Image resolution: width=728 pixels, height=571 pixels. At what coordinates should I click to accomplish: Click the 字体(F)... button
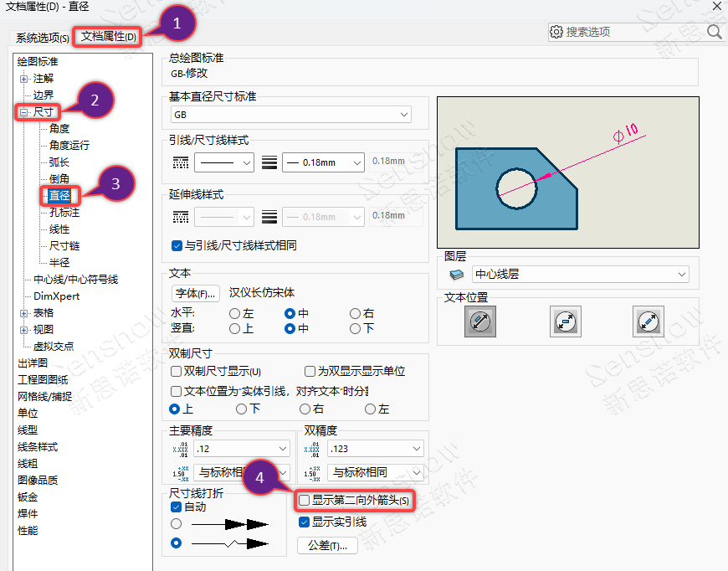click(195, 294)
